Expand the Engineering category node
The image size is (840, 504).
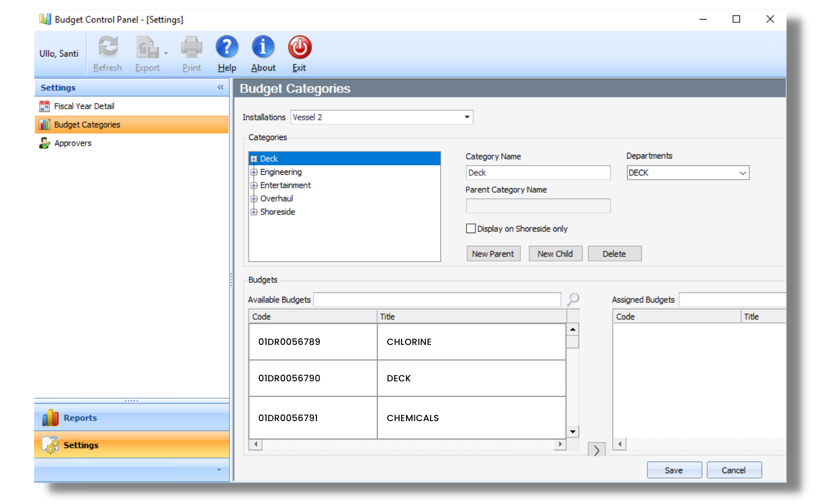[x=254, y=172]
